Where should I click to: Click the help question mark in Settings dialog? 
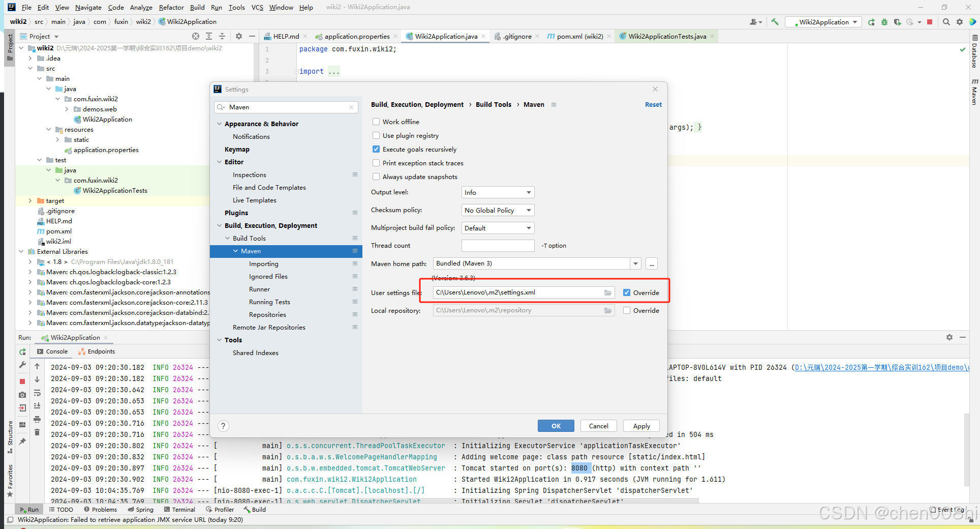coord(223,426)
